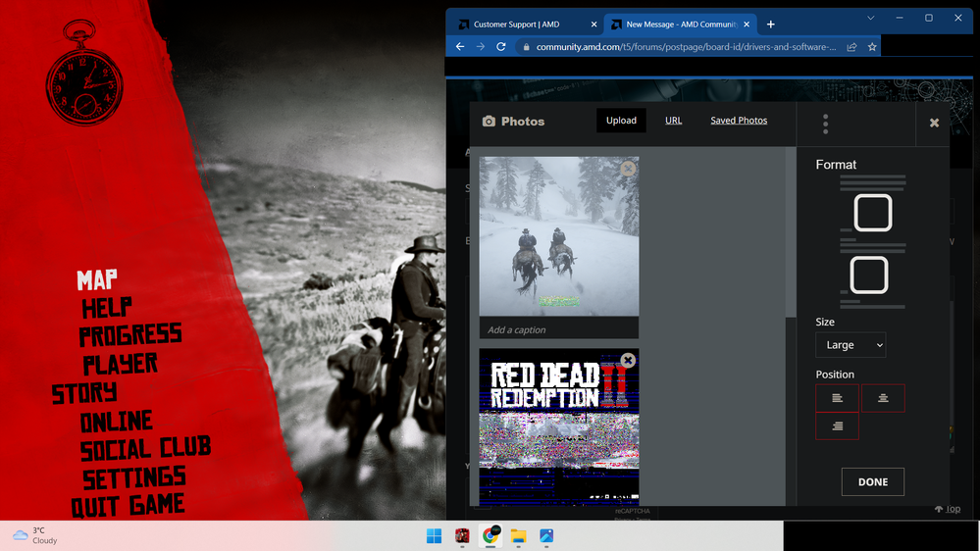Remove the snowy riders photo
This screenshot has width=980, height=551.
coord(628,168)
